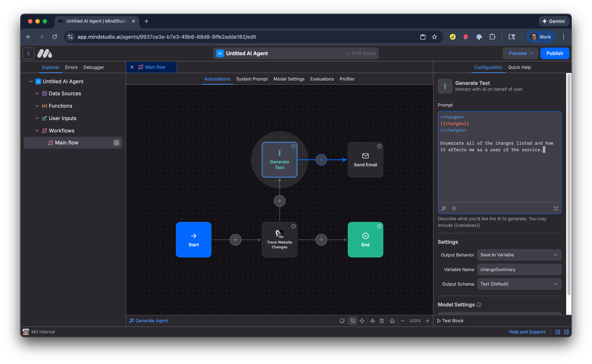Open the Output Schema dropdown

519,284
